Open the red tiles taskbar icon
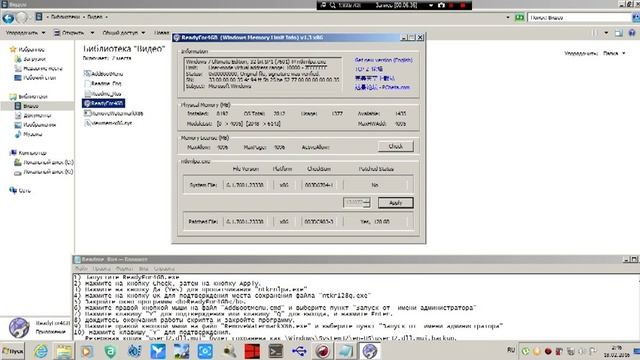This screenshot has height=360, width=640. coord(252,351)
